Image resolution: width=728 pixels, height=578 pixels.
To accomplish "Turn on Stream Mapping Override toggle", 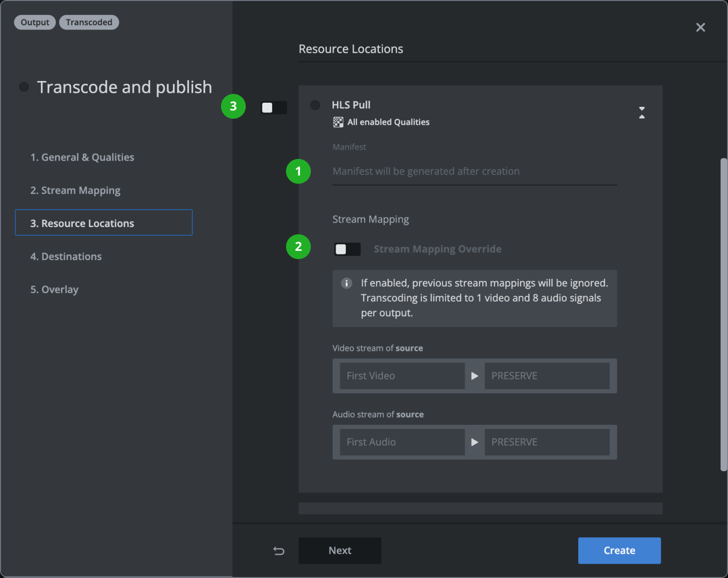I will (347, 249).
